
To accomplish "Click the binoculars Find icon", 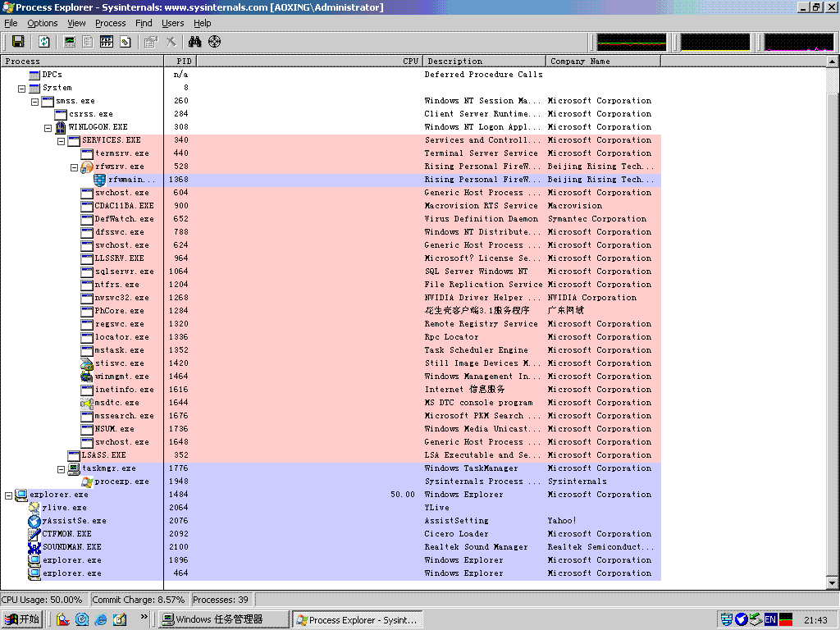I will click(195, 42).
